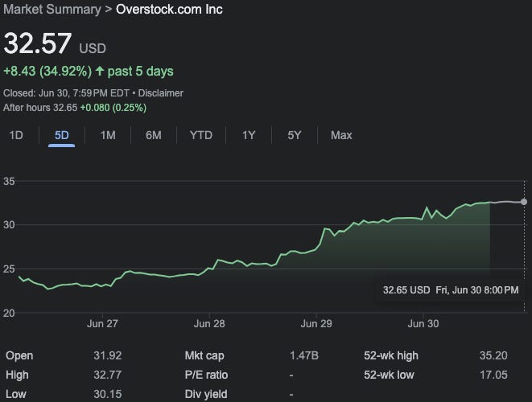Click the 20 y-axis label
Image resolution: width=532 pixels, height=402 pixels.
(x=9, y=313)
